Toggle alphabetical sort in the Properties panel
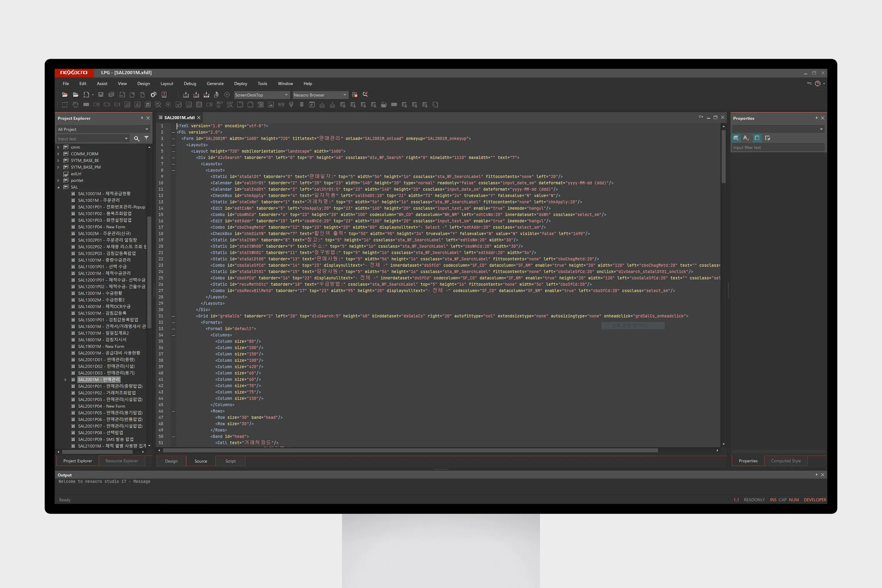The image size is (882, 588). (x=746, y=138)
